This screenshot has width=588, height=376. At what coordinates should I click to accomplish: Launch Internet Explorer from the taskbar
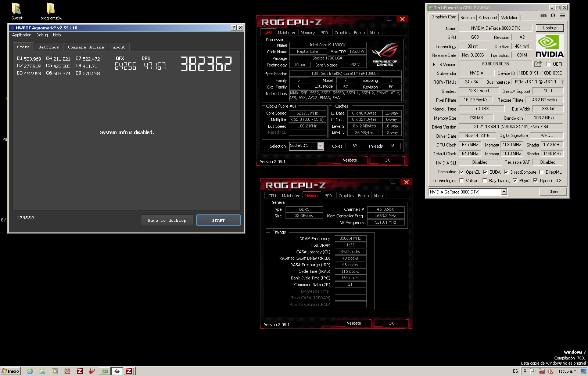(30, 371)
